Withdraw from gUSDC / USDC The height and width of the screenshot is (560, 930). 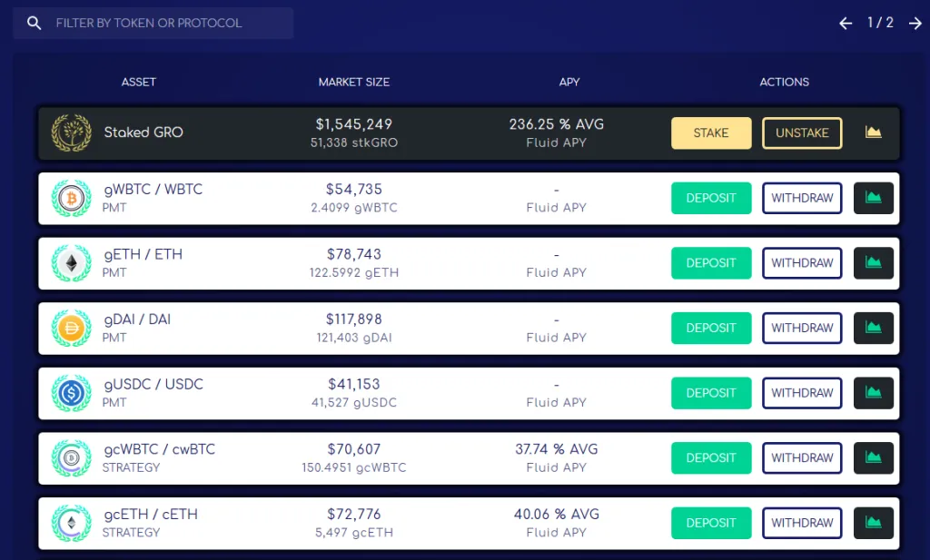[802, 393]
